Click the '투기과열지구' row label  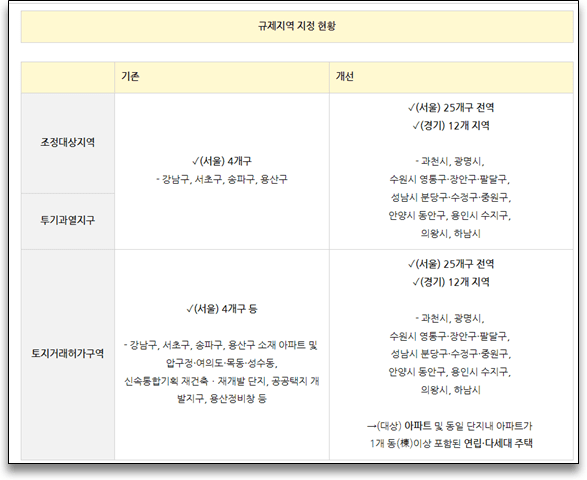click(68, 220)
